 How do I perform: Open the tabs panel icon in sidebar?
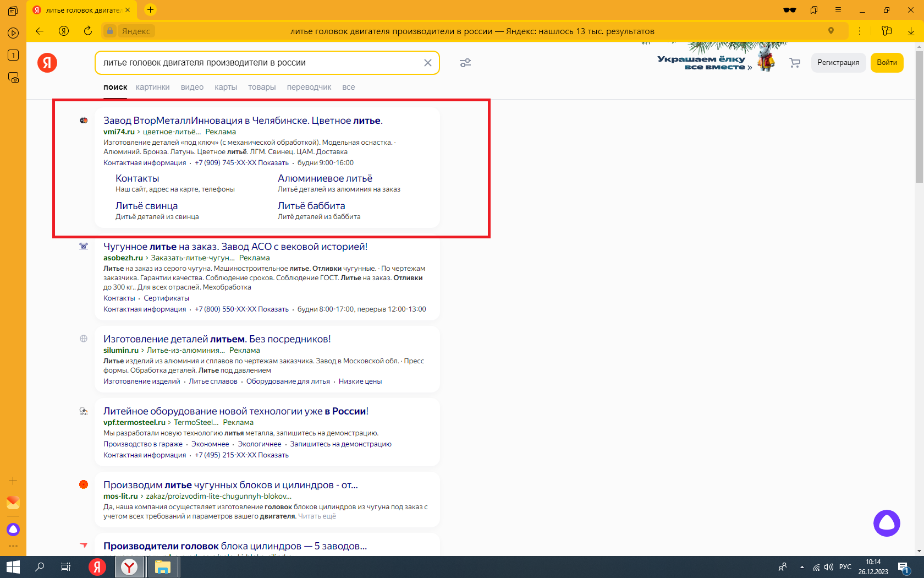13,10
